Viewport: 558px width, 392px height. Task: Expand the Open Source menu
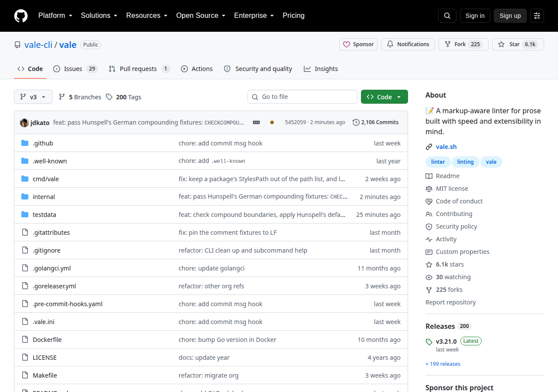tap(201, 16)
